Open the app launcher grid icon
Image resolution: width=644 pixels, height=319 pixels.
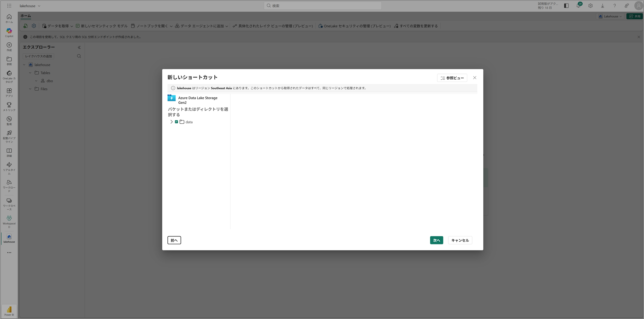point(9,6)
